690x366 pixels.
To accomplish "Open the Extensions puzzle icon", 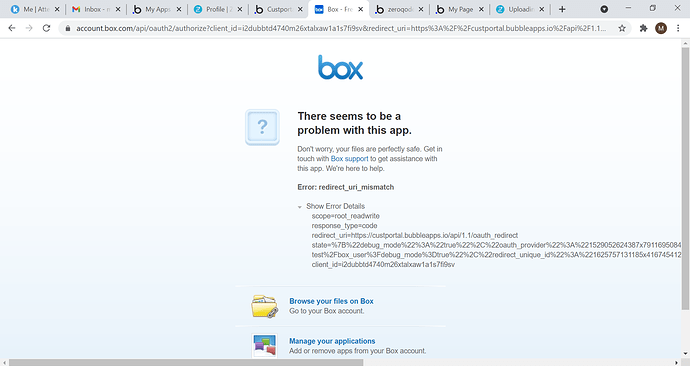I will click(x=643, y=28).
